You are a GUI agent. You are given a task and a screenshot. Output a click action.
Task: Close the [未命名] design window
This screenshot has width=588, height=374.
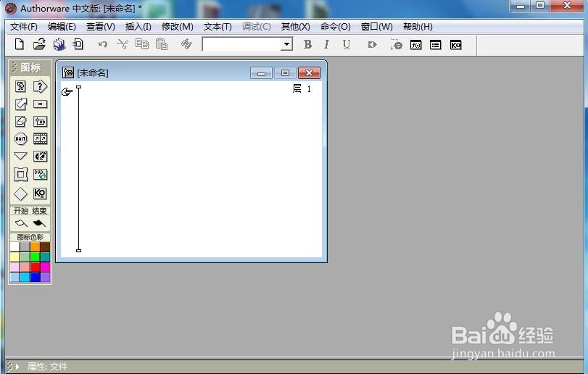point(309,72)
